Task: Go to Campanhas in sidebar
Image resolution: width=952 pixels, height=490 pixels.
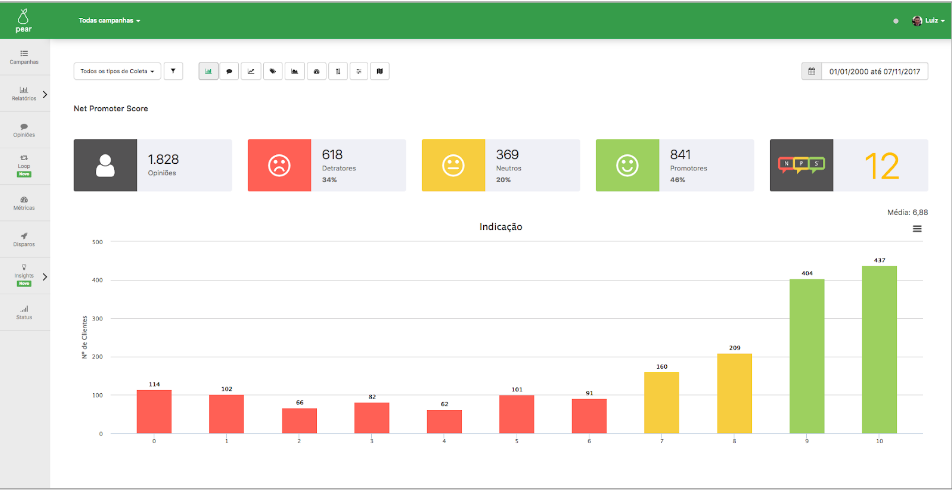Action: click(x=24, y=57)
